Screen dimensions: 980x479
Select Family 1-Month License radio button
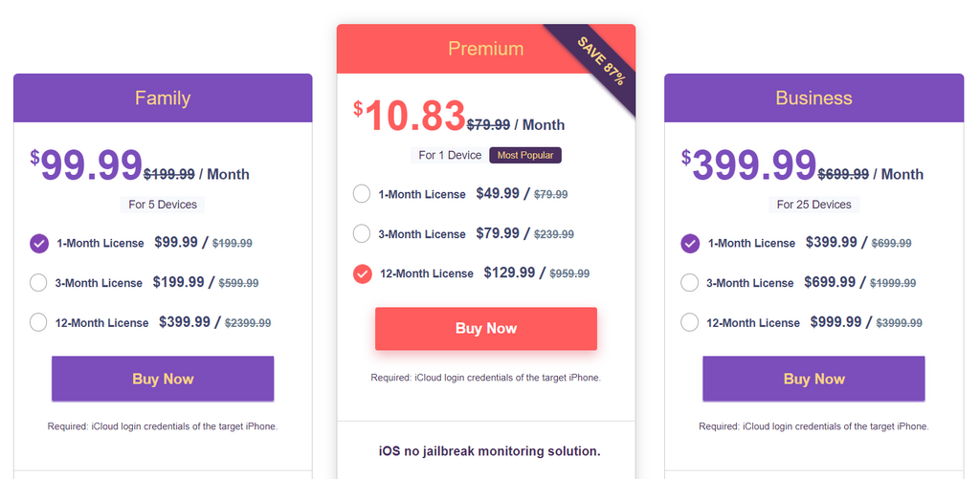point(38,244)
